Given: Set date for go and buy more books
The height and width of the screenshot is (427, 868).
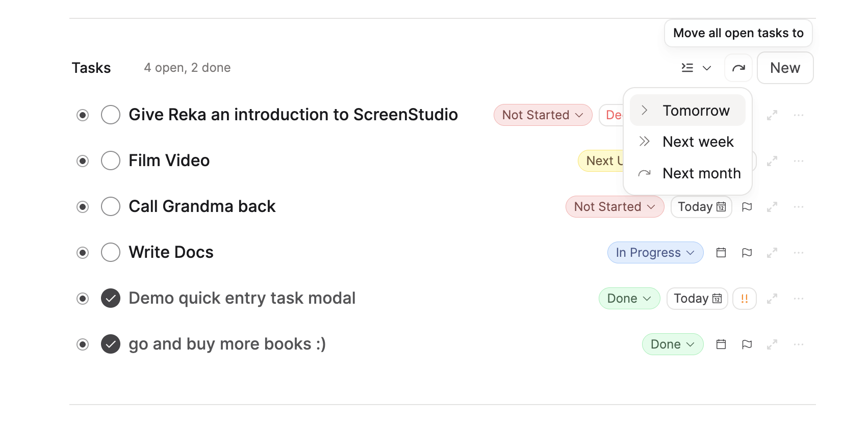Looking at the screenshot, I should coord(721,344).
